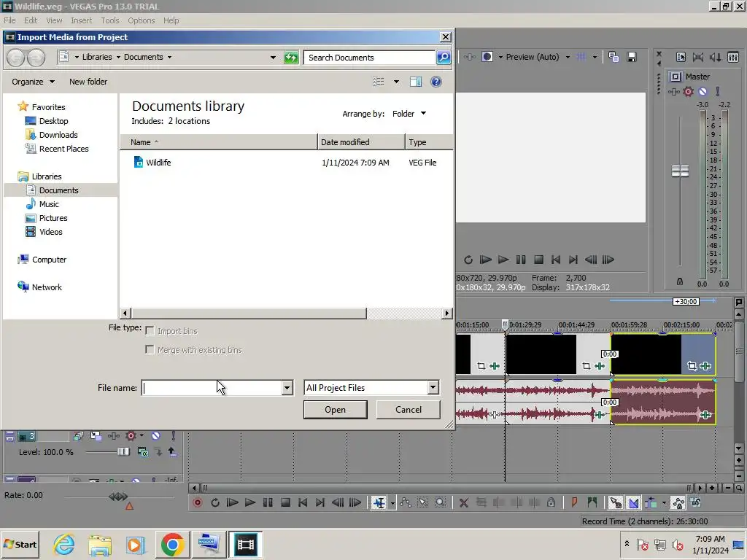Image resolution: width=747 pixels, height=560 pixels.
Task: Open the Options menu
Action: click(141, 20)
